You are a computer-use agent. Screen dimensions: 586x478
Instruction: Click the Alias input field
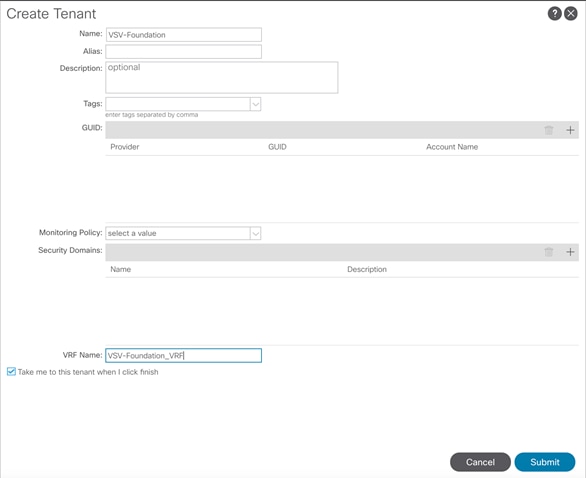click(183, 52)
